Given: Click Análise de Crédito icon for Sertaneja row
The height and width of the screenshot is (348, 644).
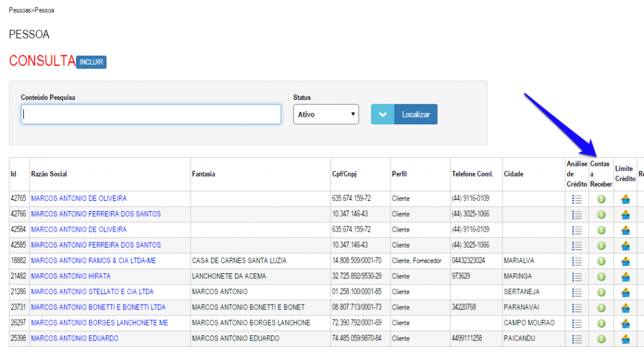Looking at the screenshot, I should [577, 292].
